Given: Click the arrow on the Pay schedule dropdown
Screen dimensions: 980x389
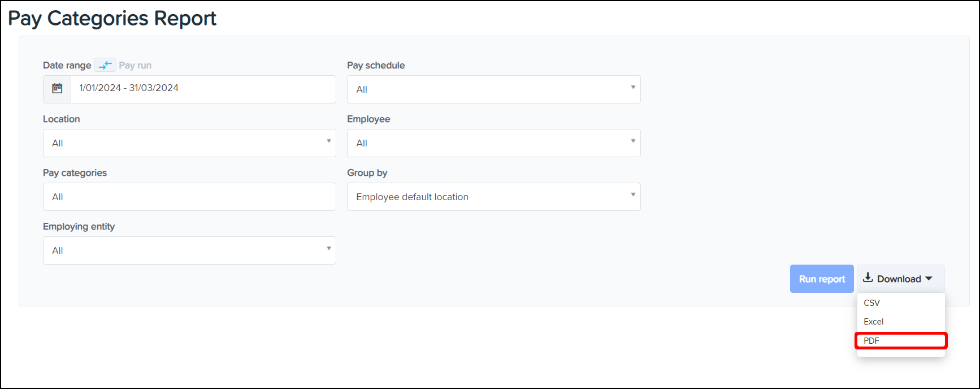Looking at the screenshot, I should 632,88.
